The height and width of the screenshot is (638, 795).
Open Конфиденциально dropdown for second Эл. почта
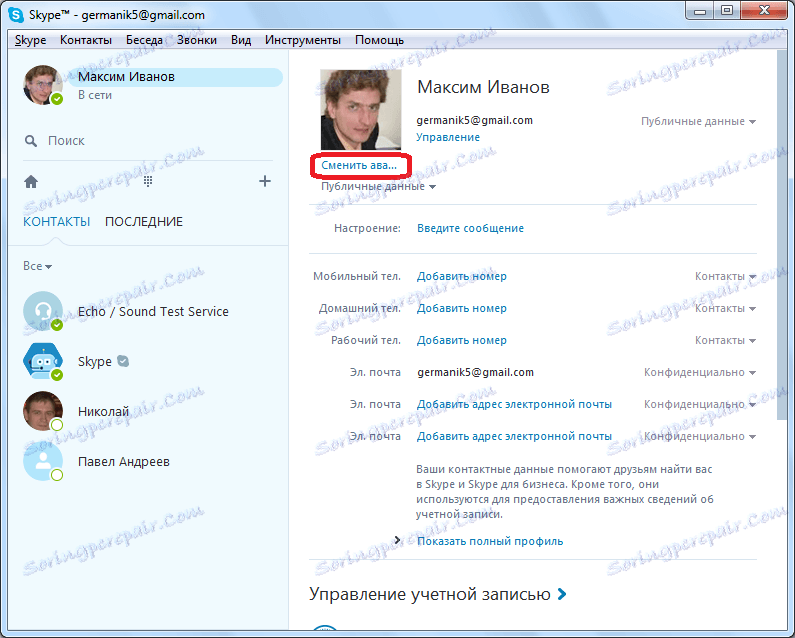pyautogui.click(x=700, y=404)
